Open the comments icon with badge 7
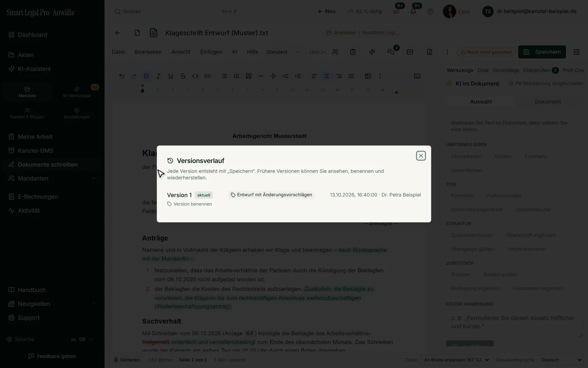 click(x=391, y=52)
